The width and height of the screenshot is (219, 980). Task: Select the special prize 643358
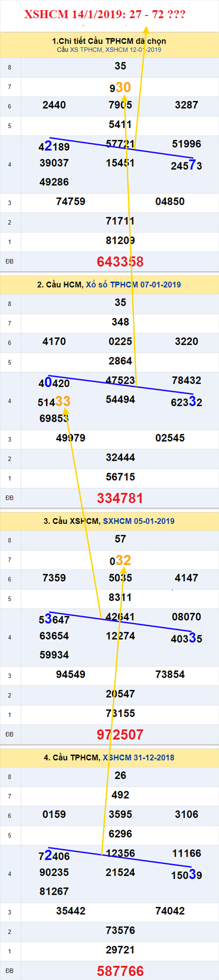point(120,262)
